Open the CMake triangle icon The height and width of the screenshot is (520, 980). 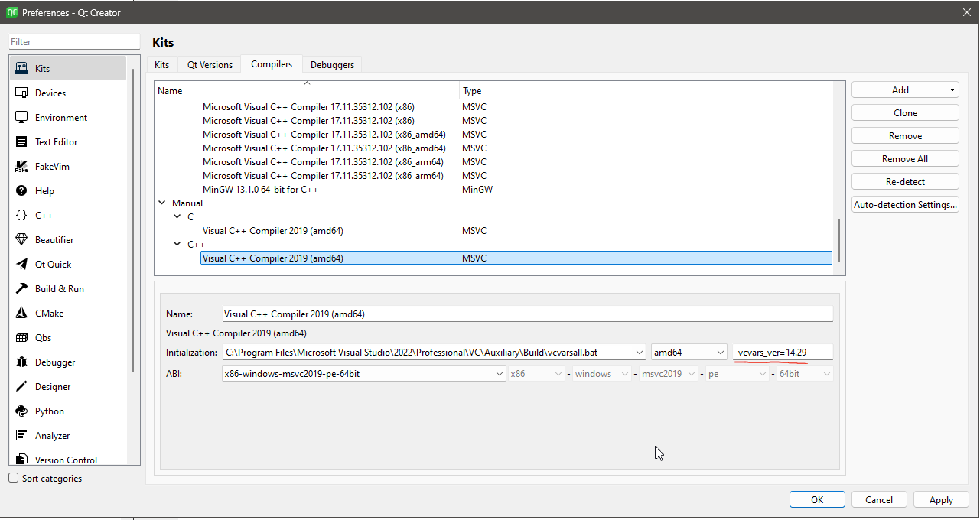[21, 313]
